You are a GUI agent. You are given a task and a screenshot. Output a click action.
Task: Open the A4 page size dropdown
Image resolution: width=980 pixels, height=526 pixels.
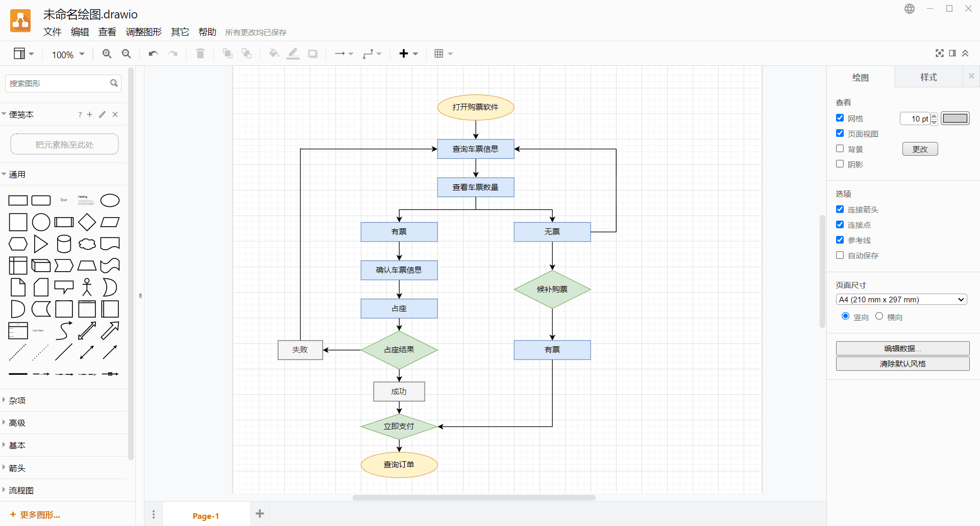tap(901, 300)
